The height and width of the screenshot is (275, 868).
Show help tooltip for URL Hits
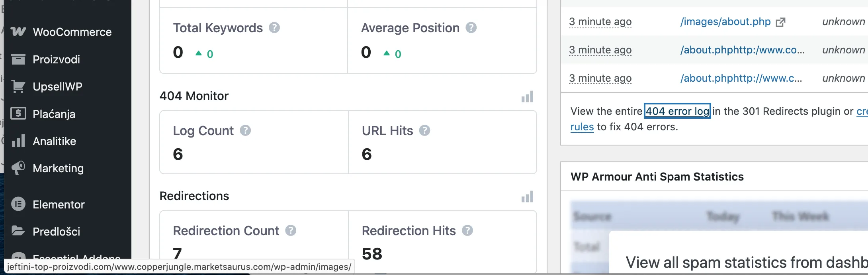(425, 130)
